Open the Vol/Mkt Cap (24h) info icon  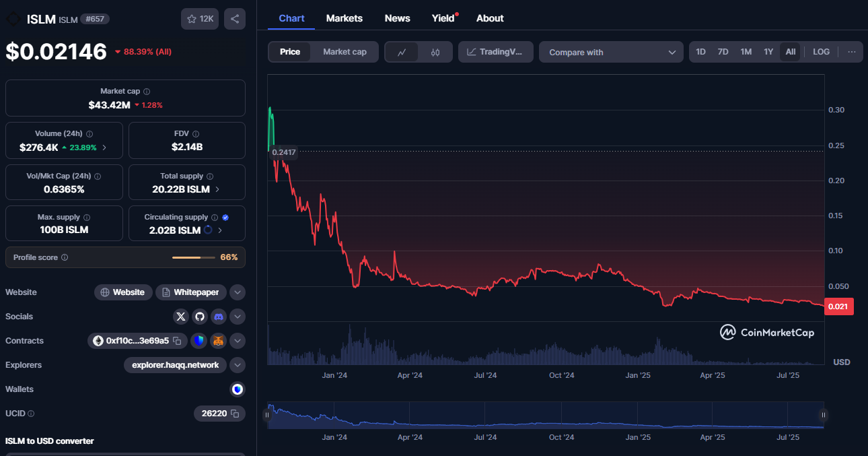(98, 176)
